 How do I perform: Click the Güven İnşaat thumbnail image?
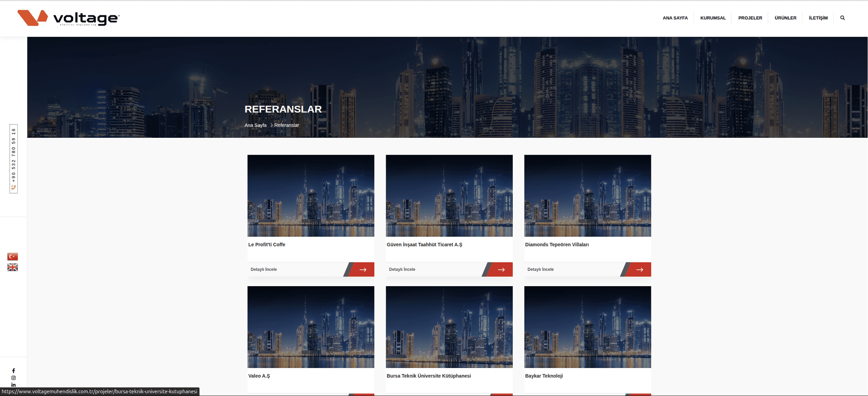point(449,196)
